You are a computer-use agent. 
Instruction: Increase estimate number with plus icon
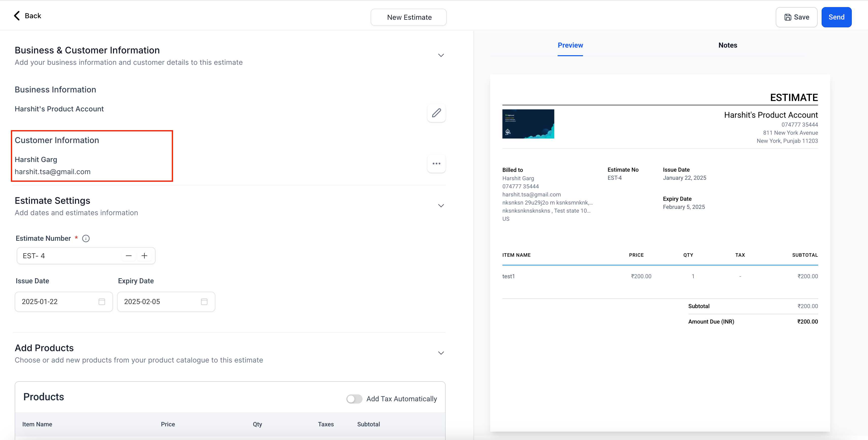tap(144, 256)
